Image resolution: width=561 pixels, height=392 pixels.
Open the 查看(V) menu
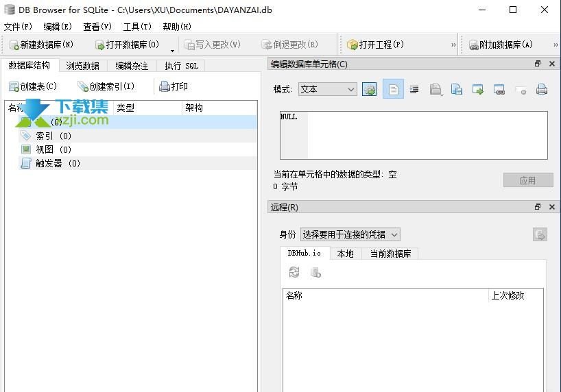[97, 27]
